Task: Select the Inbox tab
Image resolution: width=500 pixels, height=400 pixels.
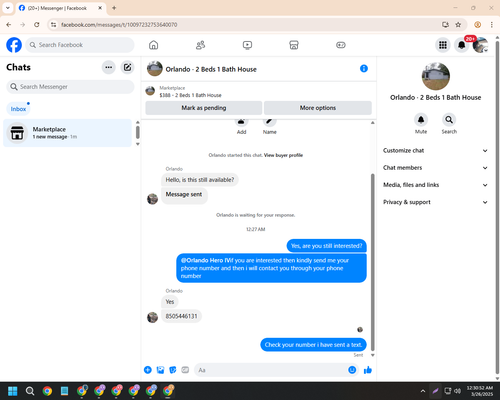Action: [18, 109]
